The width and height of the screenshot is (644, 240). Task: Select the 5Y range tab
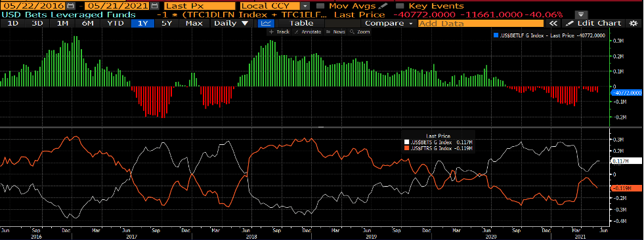click(x=167, y=24)
